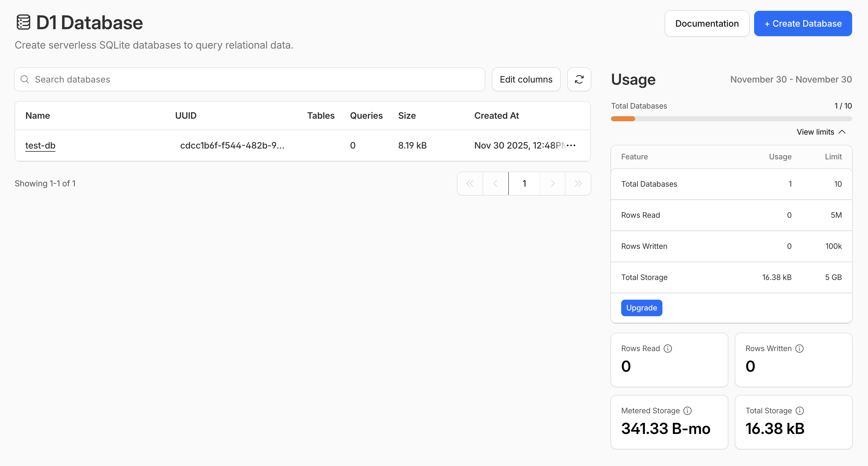868x466 pixels.
Task: Go to previous page of databases
Action: (495, 183)
